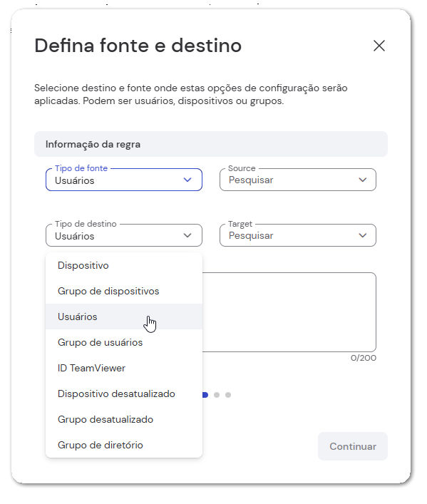Select ID TeamViewer option
The image size is (427, 504).
[x=124, y=368]
